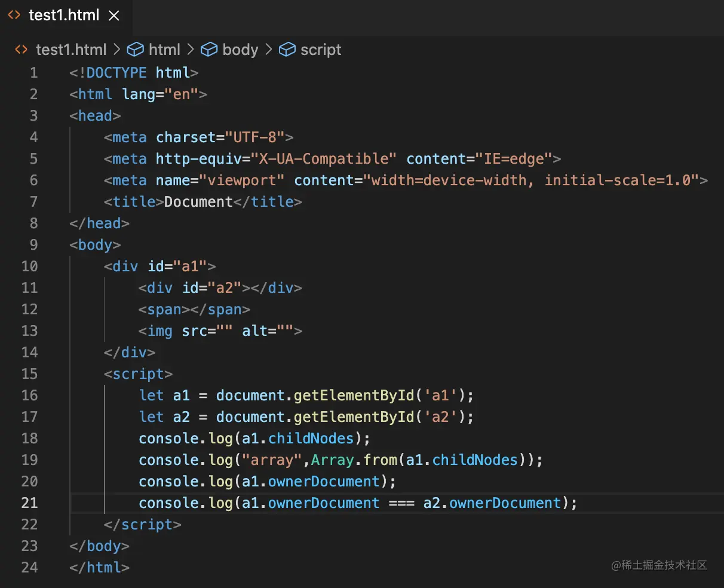Select the test1.html editor tab label

coord(64,16)
